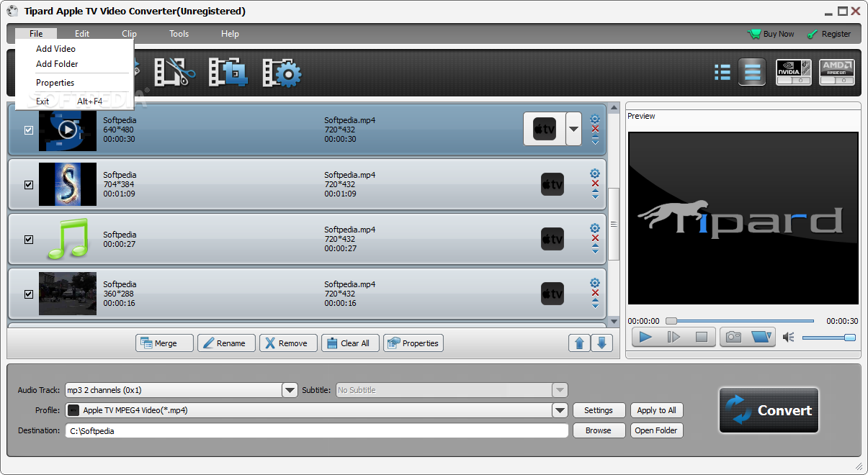Open profile Settings button
Viewport: 868px width, 475px height.
tap(599, 410)
